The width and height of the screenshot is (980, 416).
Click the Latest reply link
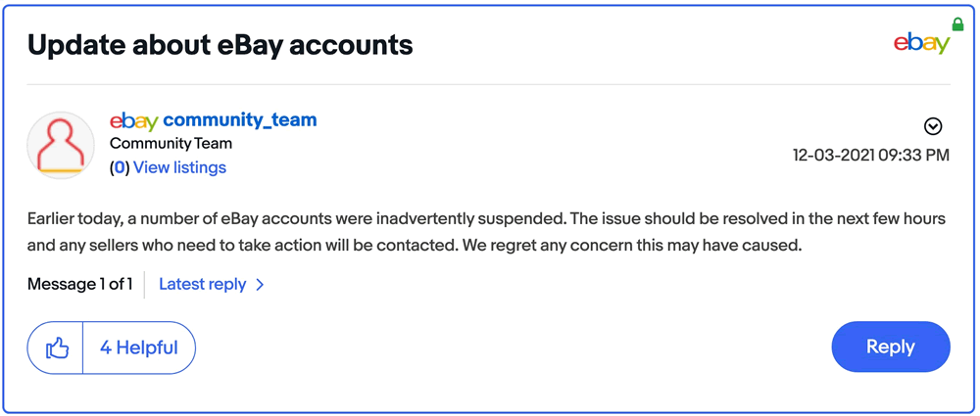(203, 284)
